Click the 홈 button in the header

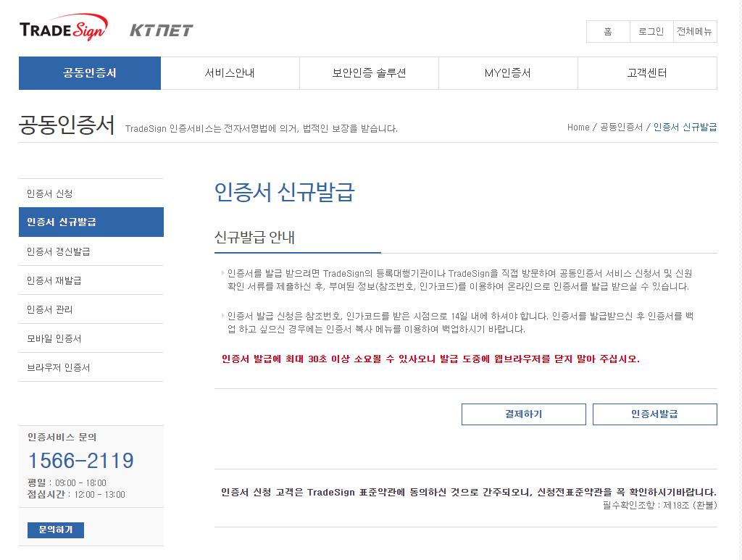pyautogui.click(x=608, y=32)
